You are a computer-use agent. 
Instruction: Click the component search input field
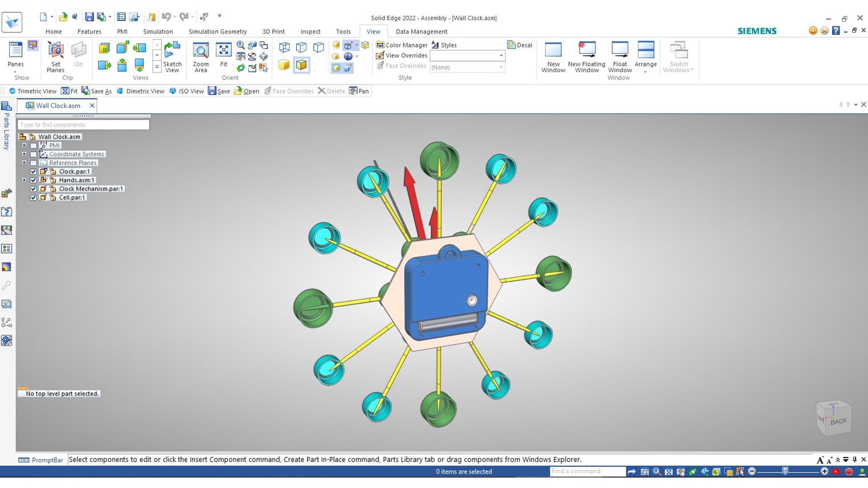(x=84, y=125)
